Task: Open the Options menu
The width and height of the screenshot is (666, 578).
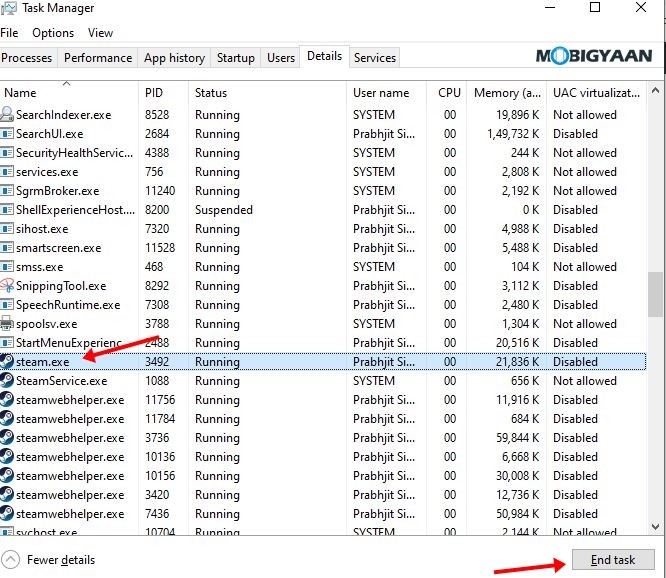Action: pos(53,33)
